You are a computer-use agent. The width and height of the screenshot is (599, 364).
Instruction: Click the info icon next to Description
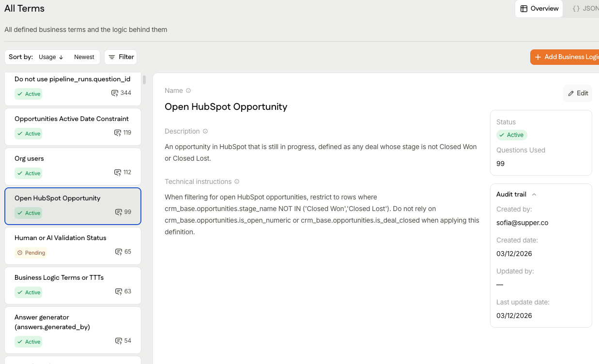(x=205, y=131)
